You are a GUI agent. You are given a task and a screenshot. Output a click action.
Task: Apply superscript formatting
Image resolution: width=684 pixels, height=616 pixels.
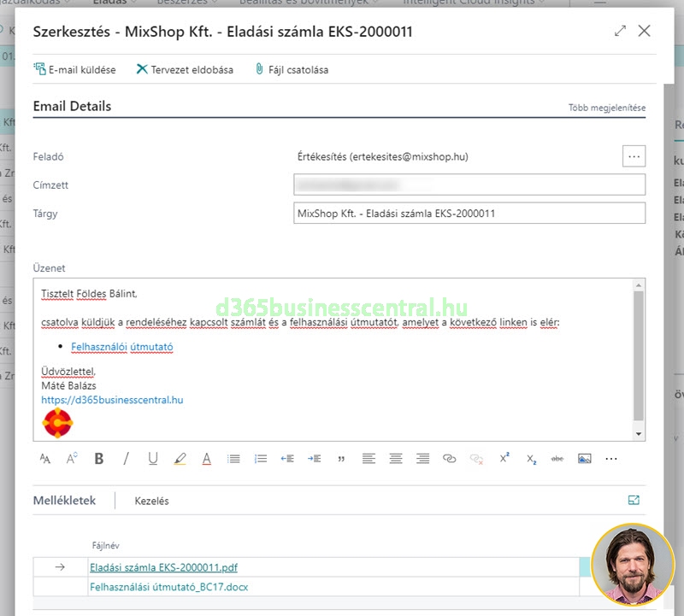pos(504,459)
